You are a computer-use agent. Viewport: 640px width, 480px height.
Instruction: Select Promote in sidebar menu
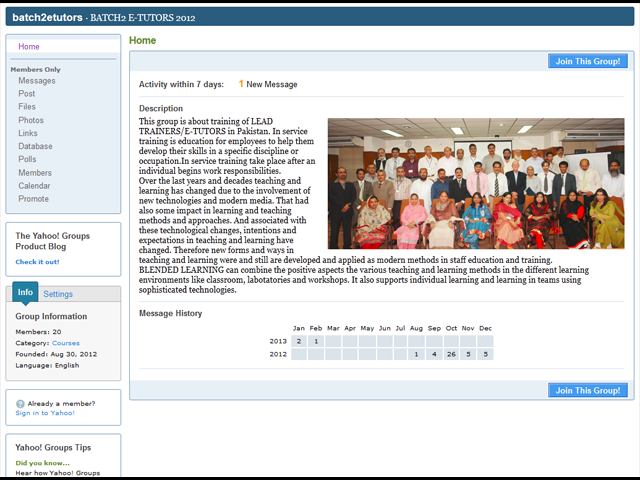pos(33,199)
